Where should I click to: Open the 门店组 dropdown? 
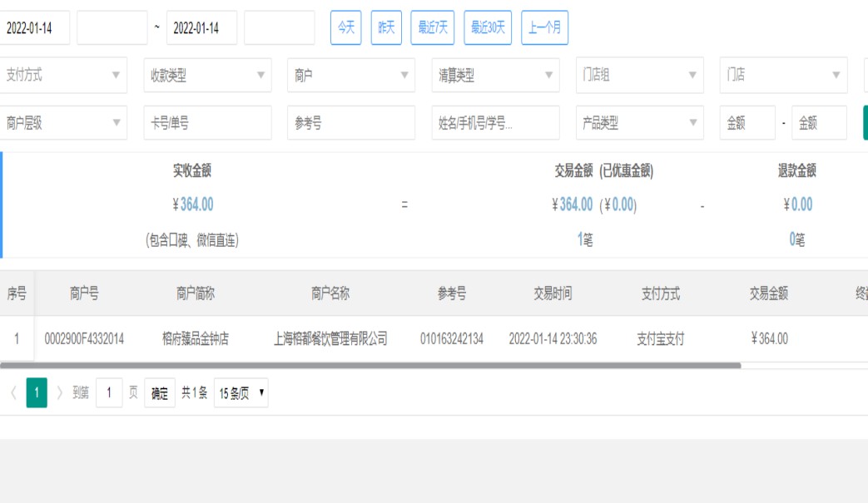tap(639, 75)
